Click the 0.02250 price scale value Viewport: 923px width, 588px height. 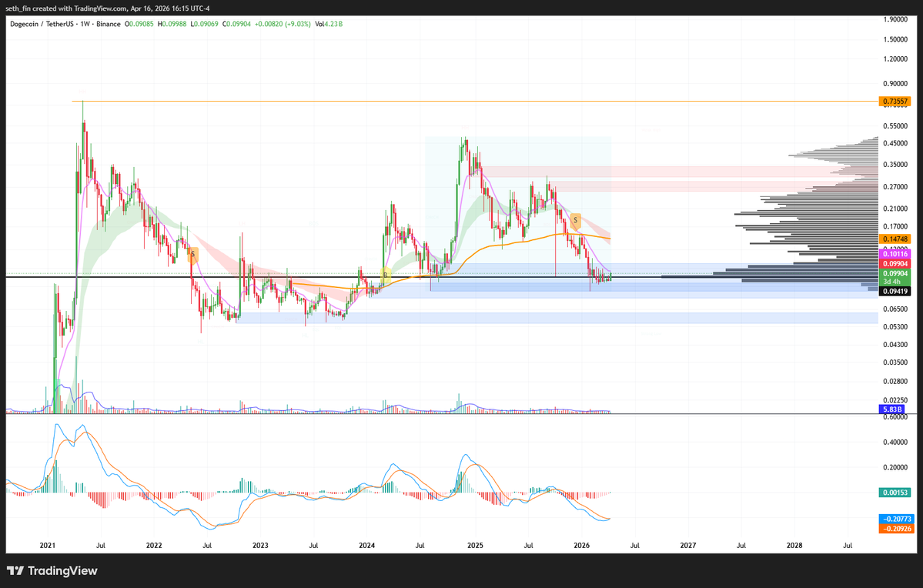(895, 400)
